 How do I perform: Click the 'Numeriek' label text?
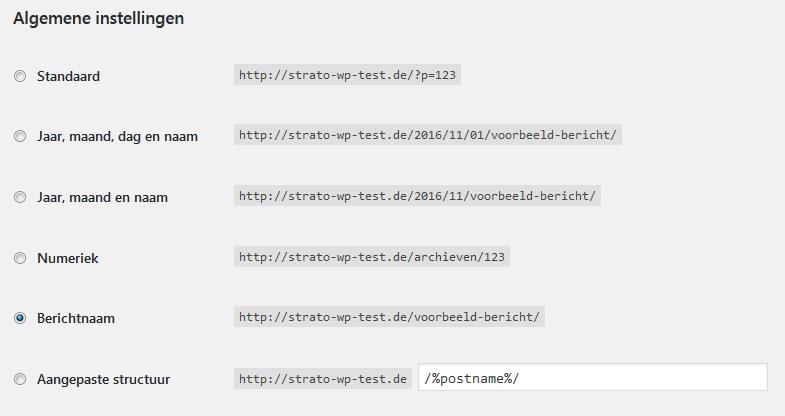[x=67, y=258]
